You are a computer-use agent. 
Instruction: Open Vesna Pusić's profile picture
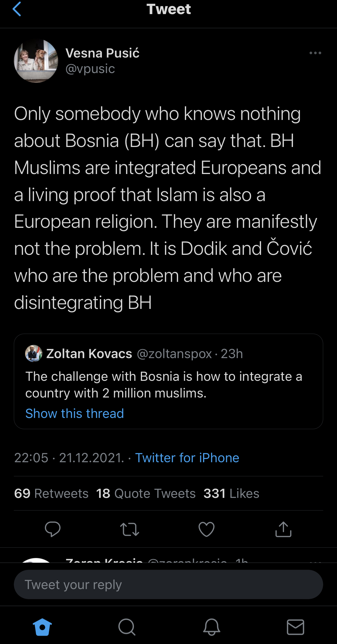(x=36, y=61)
